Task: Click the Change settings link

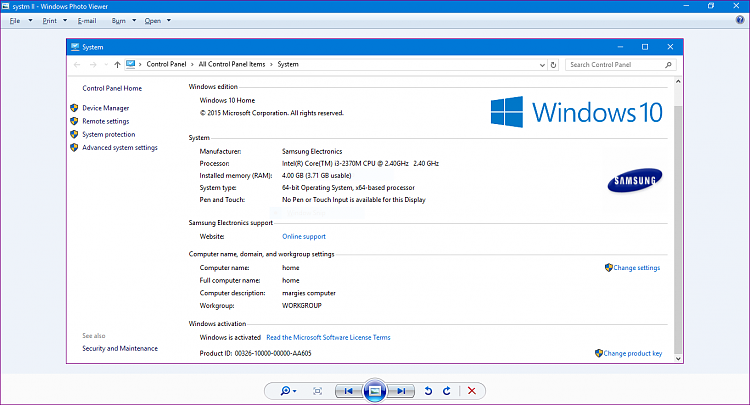Action: click(637, 268)
